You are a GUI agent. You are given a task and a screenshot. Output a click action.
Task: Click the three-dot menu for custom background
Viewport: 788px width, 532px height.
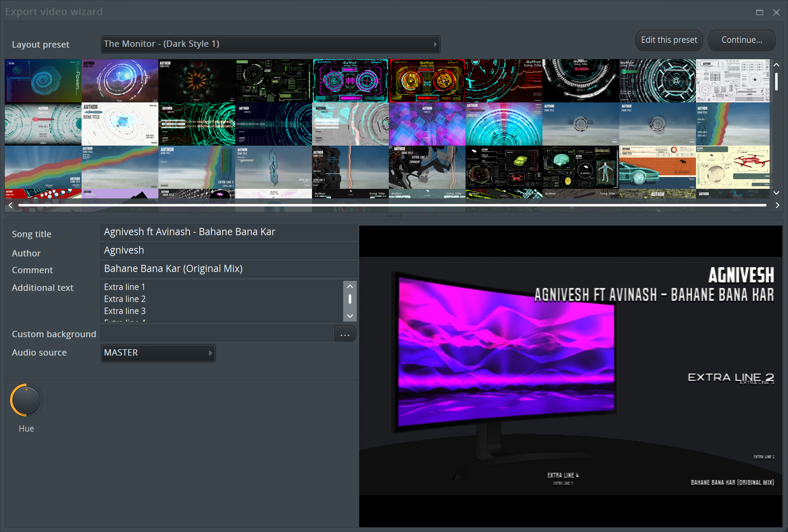click(345, 334)
